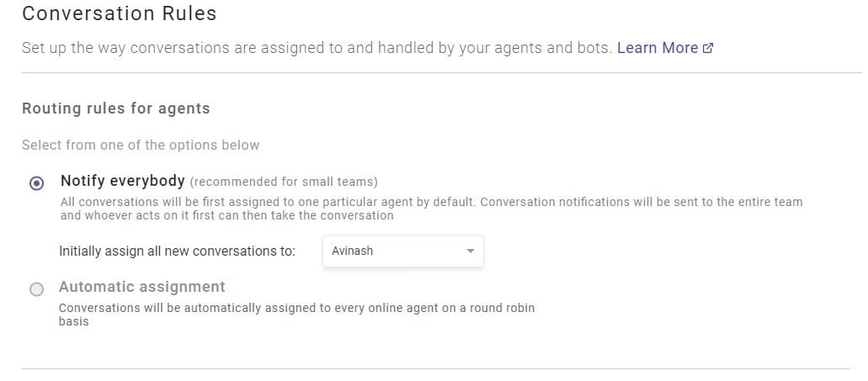The width and height of the screenshot is (868, 381).
Task: Open the Learn More link
Action: (665, 48)
